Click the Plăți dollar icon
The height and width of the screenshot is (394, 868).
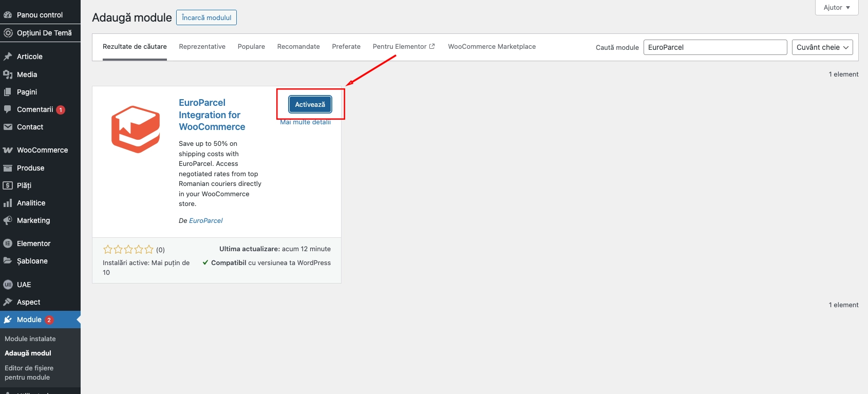coord(8,185)
